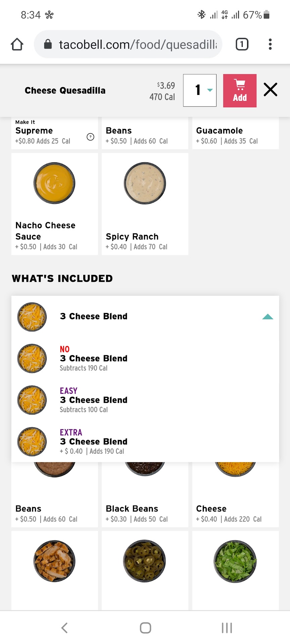The width and height of the screenshot is (290, 644).
Task: Open the quantity dropdown selector
Action: (x=200, y=90)
